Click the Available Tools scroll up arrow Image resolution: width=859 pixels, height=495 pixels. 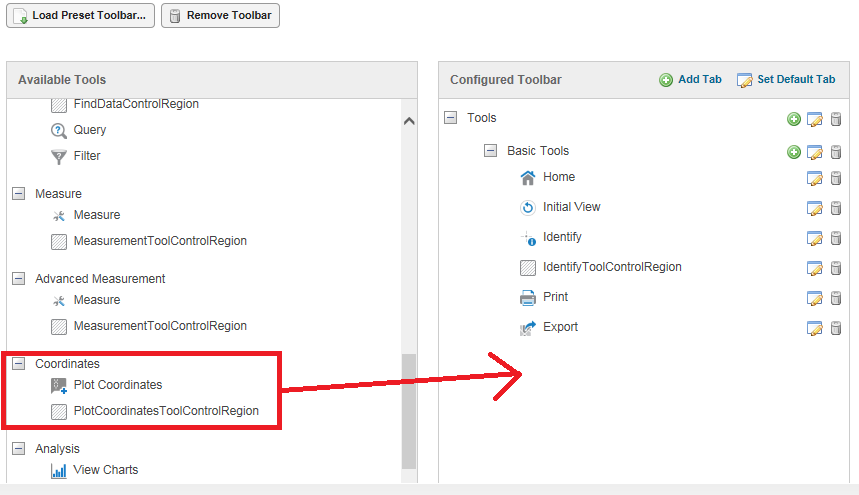coord(409,121)
